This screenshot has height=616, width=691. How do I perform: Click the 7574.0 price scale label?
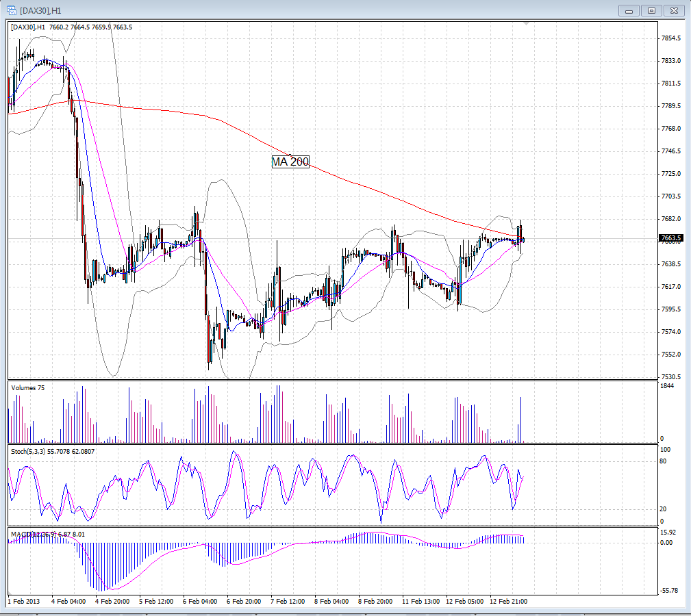[671, 331]
